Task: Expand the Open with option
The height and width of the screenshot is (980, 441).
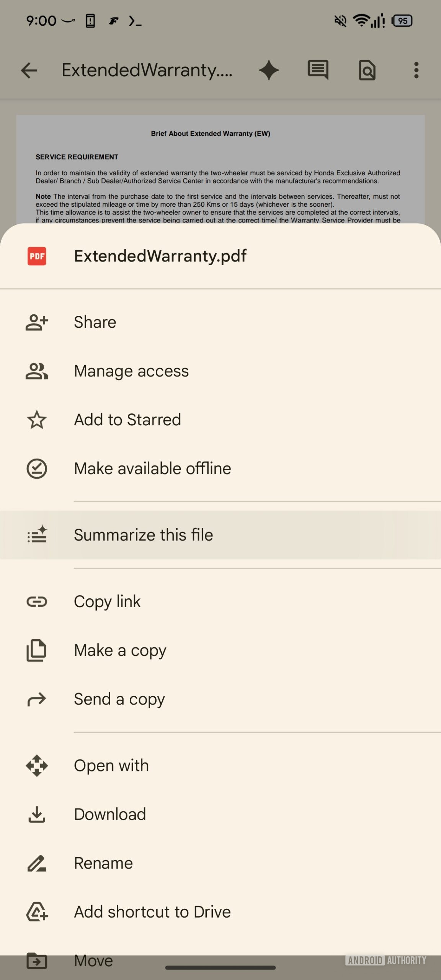Action: coord(111,766)
